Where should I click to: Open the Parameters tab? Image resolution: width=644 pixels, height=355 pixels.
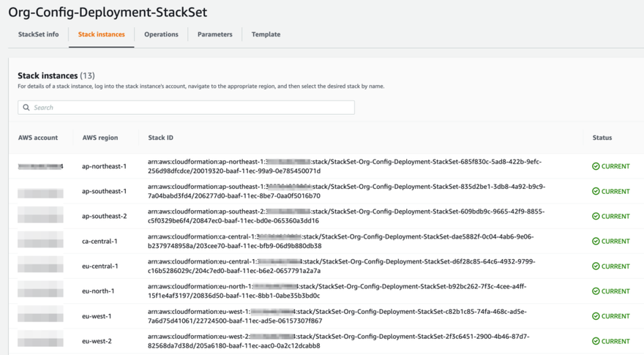pos(214,34)
